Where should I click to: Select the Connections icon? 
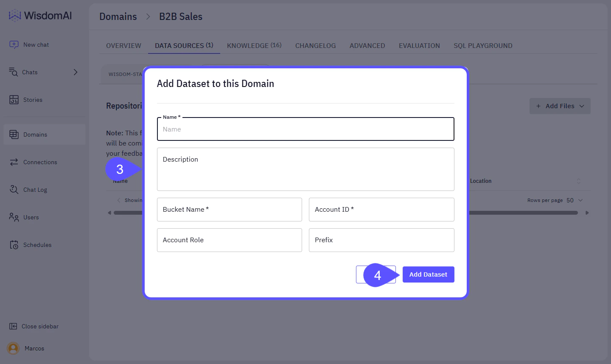point(14,162)
